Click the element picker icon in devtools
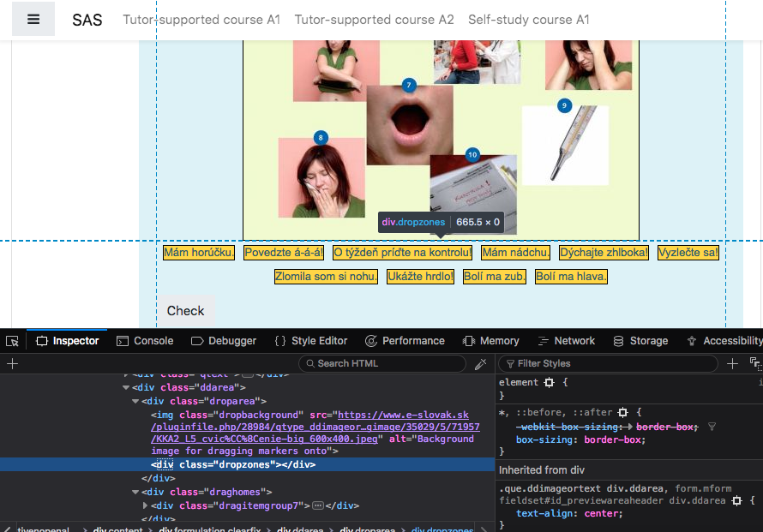This screenshot has width=763, height=532. [12, 341]
